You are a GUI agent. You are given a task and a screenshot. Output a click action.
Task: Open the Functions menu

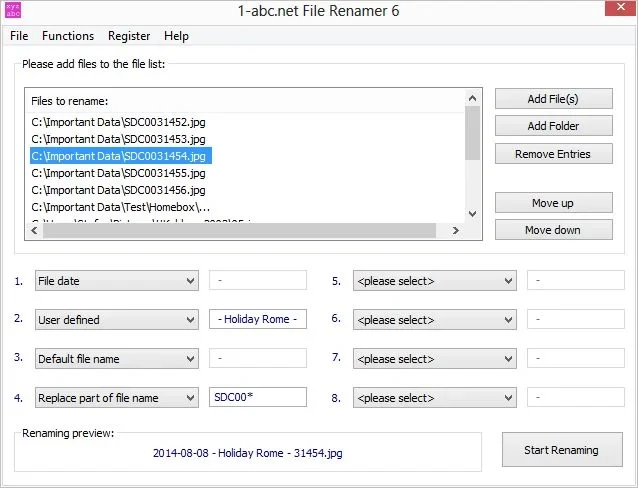68,36
